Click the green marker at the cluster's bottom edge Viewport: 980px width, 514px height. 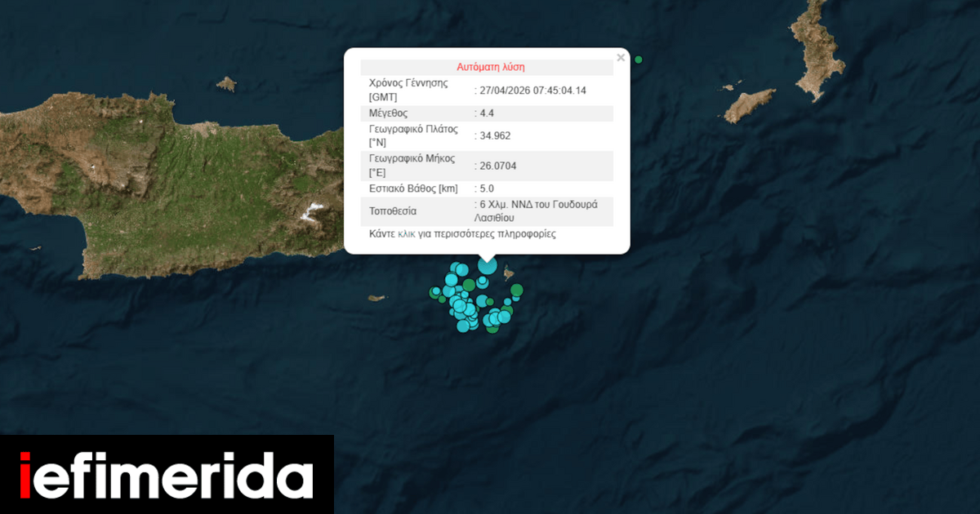click(492, 329)
